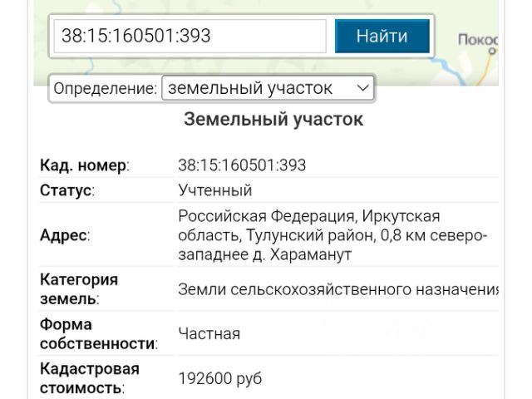Viewport: 532px width, 399px height.
Task: Click the Частная ownership value
Action: click(209, 333)
